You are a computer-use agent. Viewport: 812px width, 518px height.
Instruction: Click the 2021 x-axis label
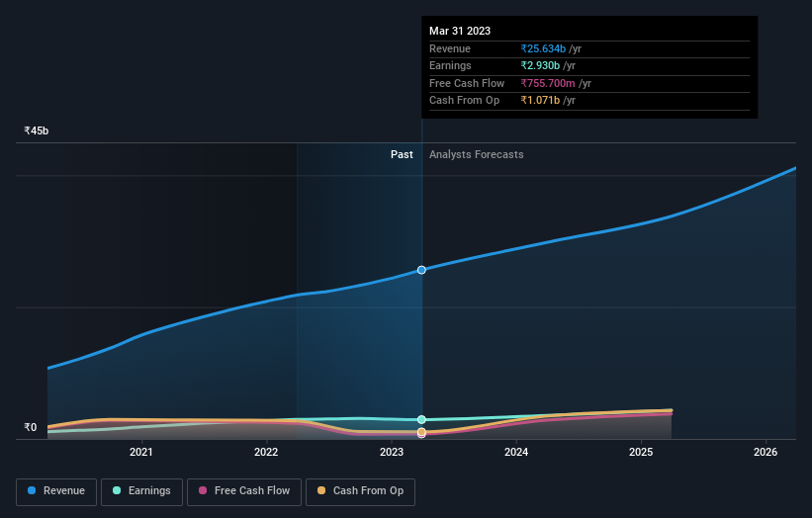[x=140, y=453]
